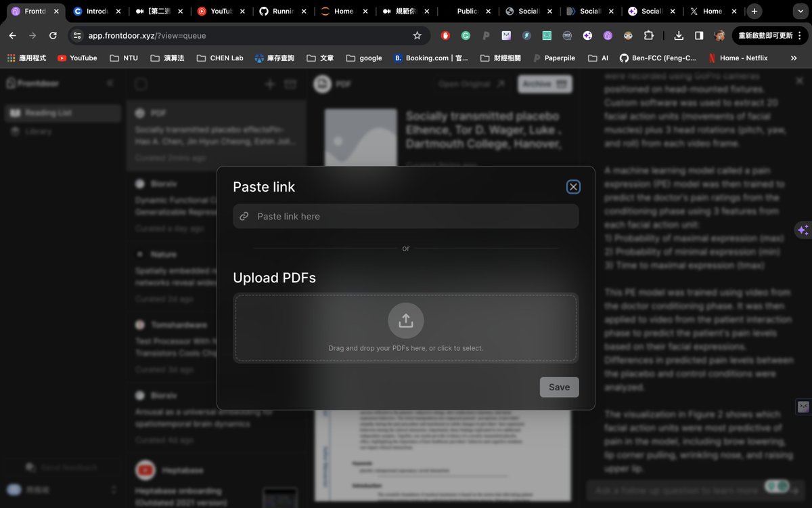This screenshot has width=812, height=508.
Task: Open the tab search dropdown at top right
Action: pos(800,11)
